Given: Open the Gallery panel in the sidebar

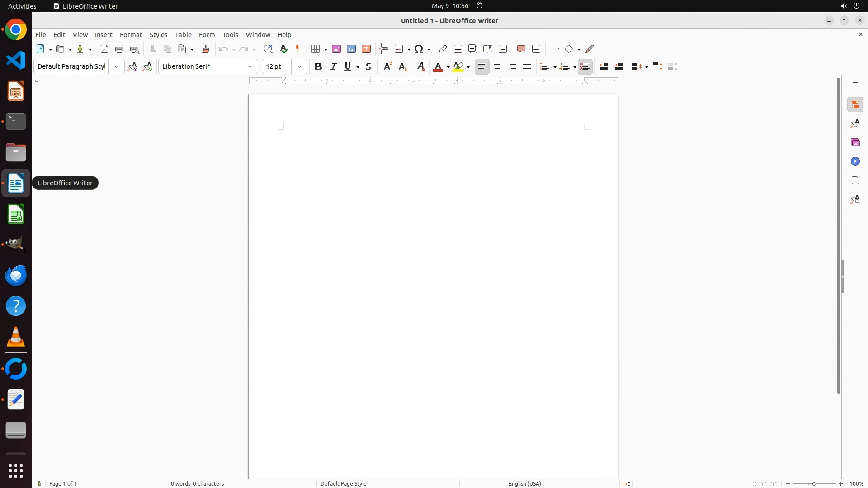Looking at the screenshot, I should [855, 143].
